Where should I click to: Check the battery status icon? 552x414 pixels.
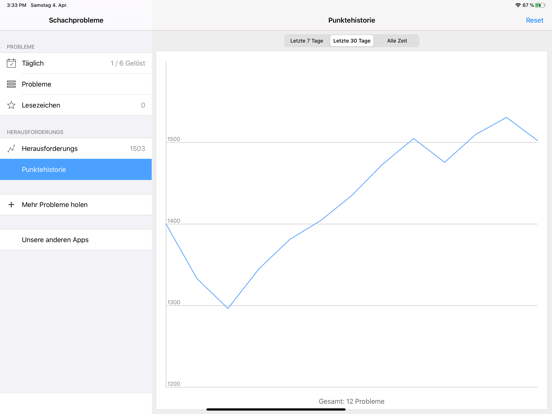point(540,5)
